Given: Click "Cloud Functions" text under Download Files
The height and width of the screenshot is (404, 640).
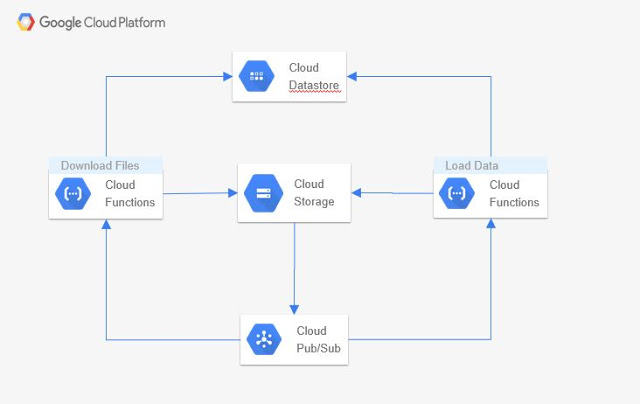Looking at the screenshot, I should pos(130,193).
